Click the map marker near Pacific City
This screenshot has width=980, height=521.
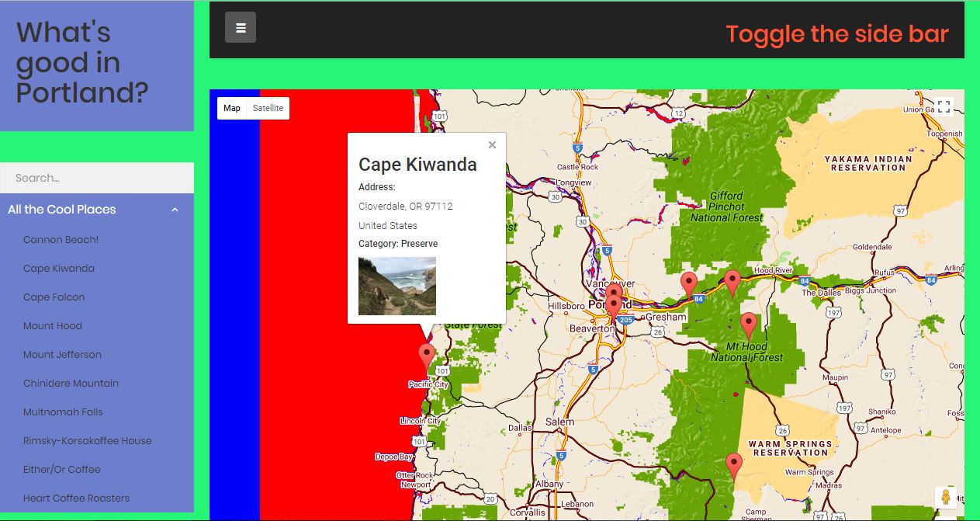click(426, 356)
